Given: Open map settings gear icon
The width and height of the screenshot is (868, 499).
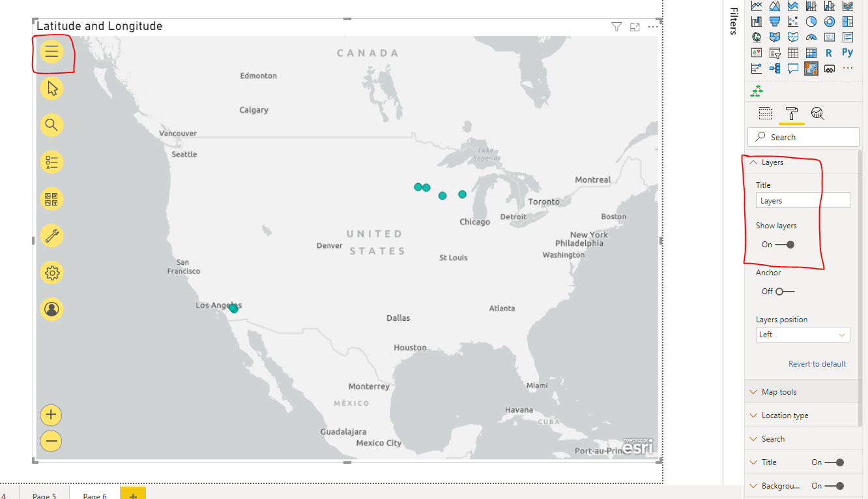Looking at the screenshot, I should (52, 272).
